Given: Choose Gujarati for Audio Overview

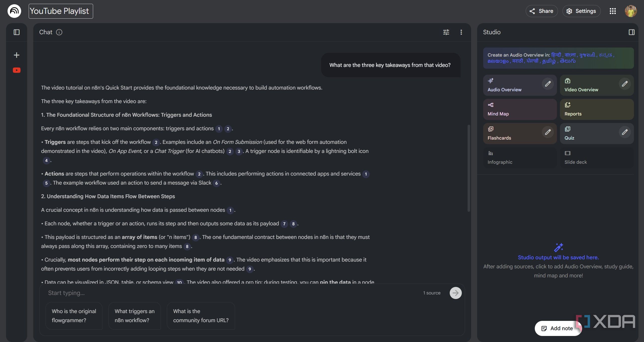Looking at the screenshot, I should [587, 55].
